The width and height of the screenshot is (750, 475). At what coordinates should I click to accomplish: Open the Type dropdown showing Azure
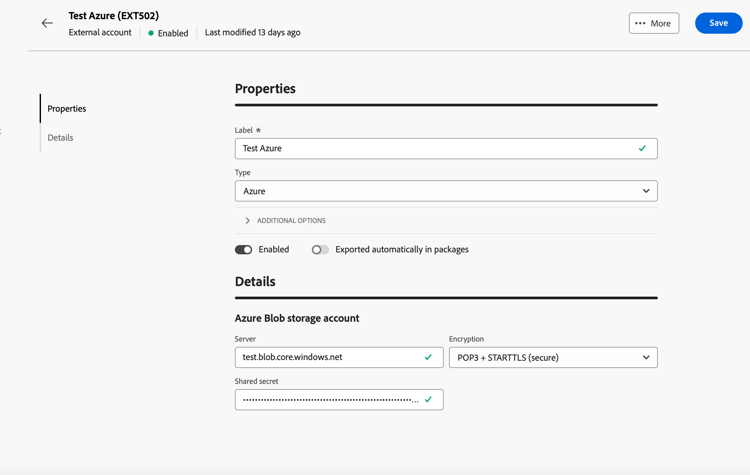[445, 191]
